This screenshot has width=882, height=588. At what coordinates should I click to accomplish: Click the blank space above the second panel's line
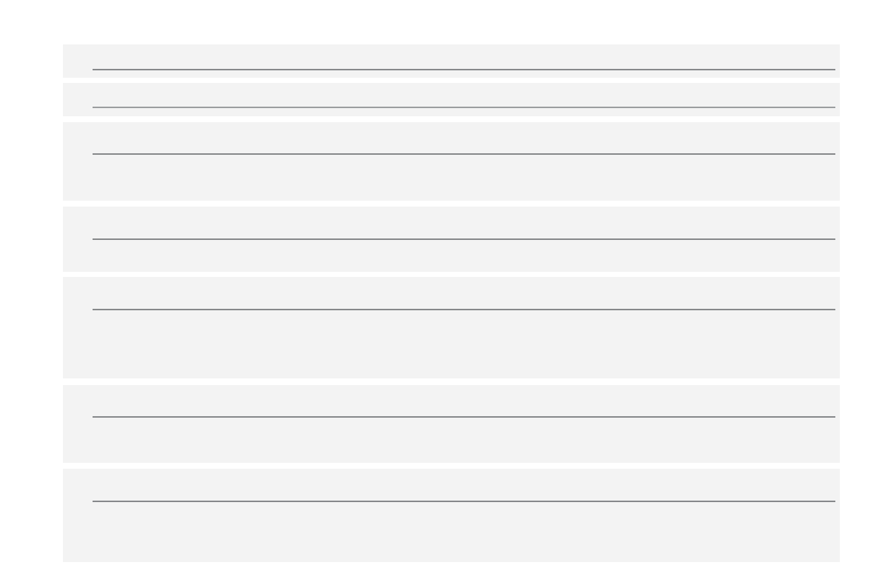click(463, 95)
